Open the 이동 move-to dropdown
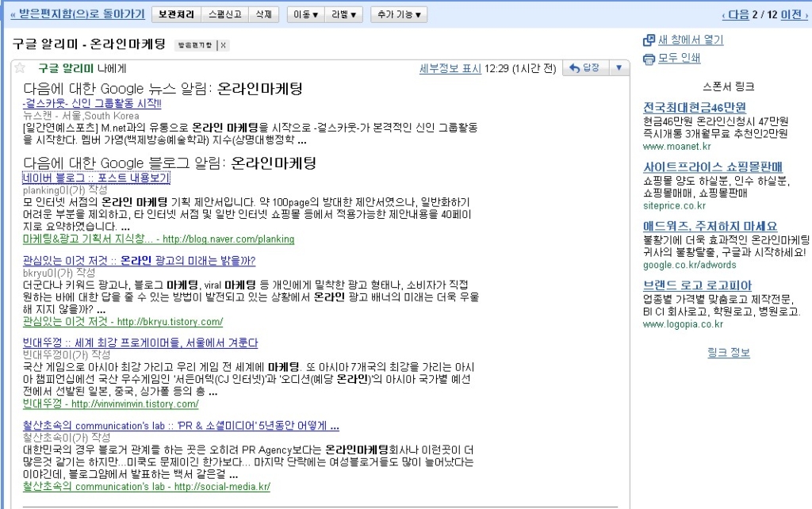 tap(305, 14)
